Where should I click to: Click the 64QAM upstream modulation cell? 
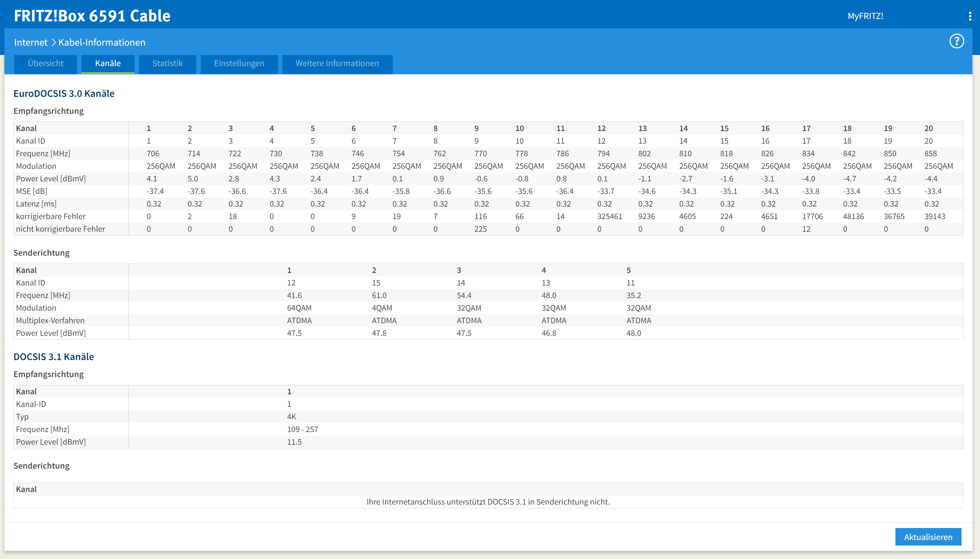click(299, 308)
